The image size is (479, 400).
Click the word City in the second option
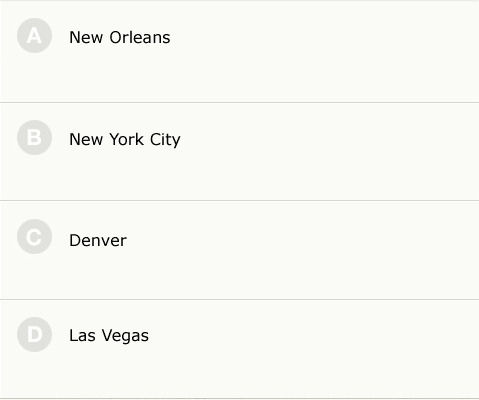[x=165, y=139]
